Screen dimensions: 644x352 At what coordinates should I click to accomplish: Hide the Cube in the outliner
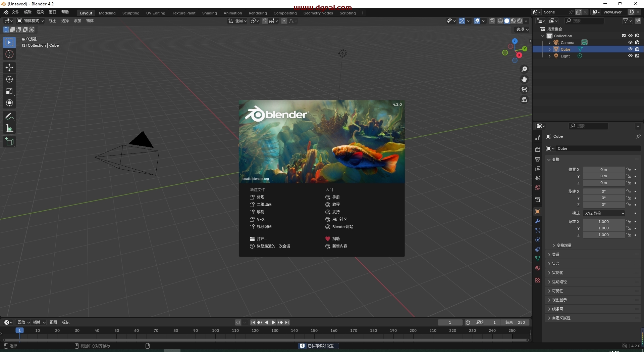pyautogui.click(x=630, y=49)
